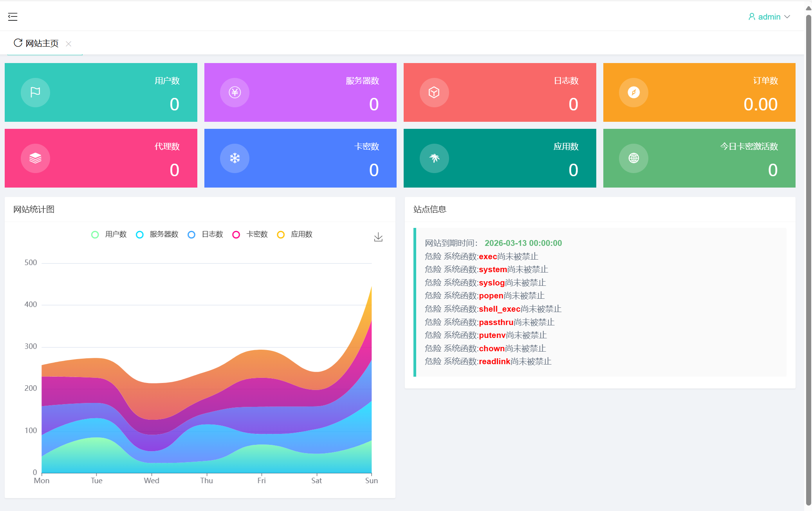The image size is (812, 511).
Task: Close the 网站主页 tab
Action: [x=69, y=44]
